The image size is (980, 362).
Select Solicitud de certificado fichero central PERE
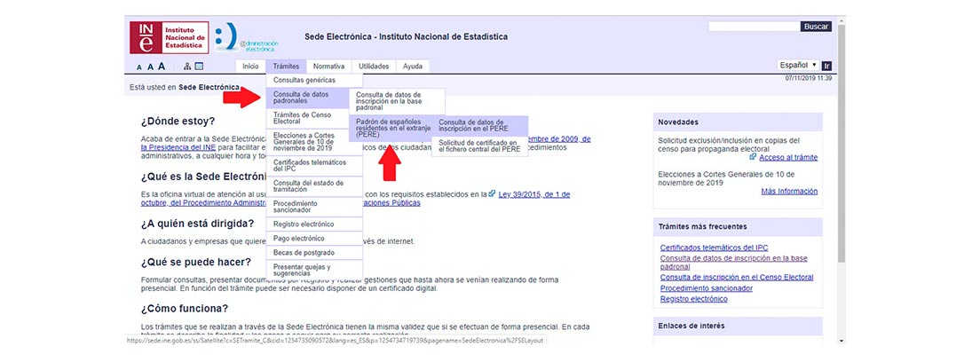[479, 146]
